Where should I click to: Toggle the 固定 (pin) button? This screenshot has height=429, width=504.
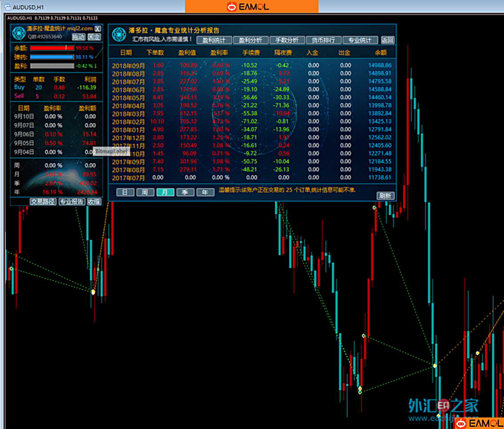(x=94, y=37)
